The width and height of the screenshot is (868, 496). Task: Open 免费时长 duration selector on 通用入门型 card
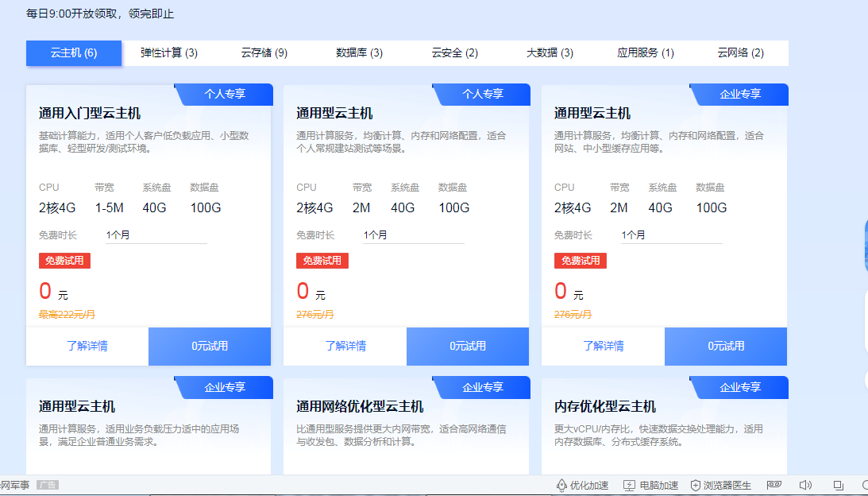tap(156, 234)
